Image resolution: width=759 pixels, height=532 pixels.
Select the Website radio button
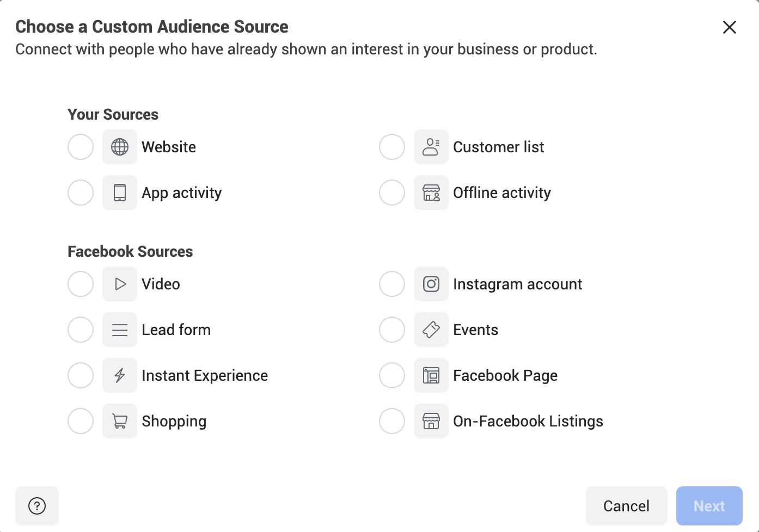pos(81,147)
